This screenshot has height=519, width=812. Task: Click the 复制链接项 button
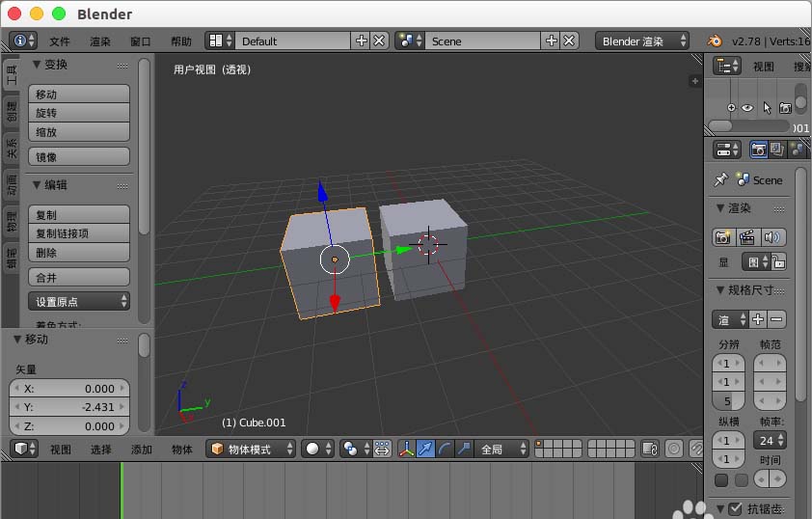pyautogui.click(x=79, y=233)
